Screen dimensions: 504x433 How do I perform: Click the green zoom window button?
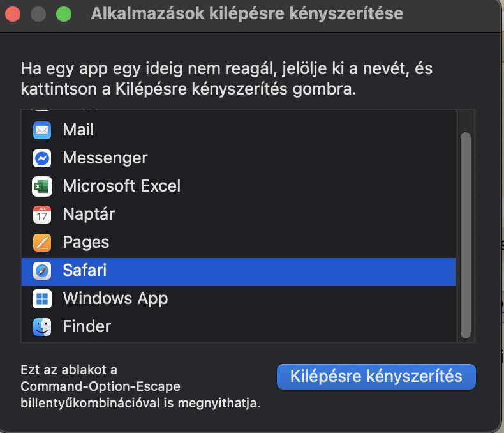(x=64, y=14)
